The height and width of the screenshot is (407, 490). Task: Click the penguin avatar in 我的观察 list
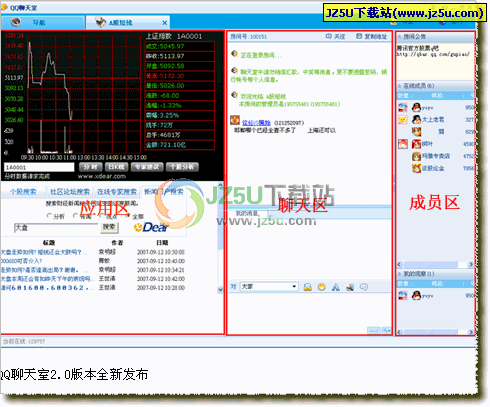[416, 295]
